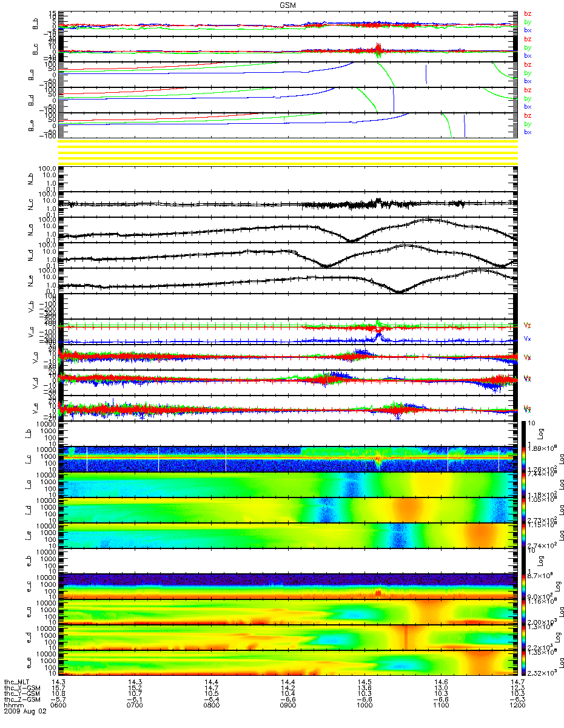564x728 pixels.
Task: Click inside the e_c electron spectrogram panel
Action: pyautogui.click(x=289, y=586)
